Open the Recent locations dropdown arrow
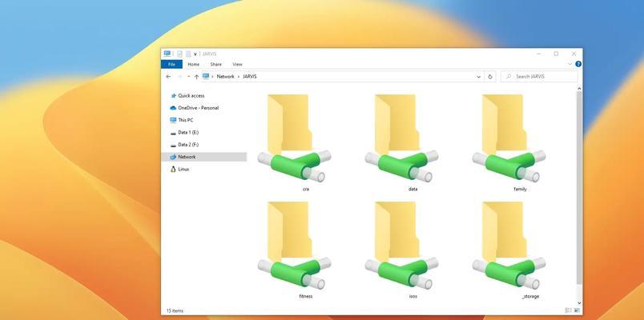 click(x=188, y=77)
